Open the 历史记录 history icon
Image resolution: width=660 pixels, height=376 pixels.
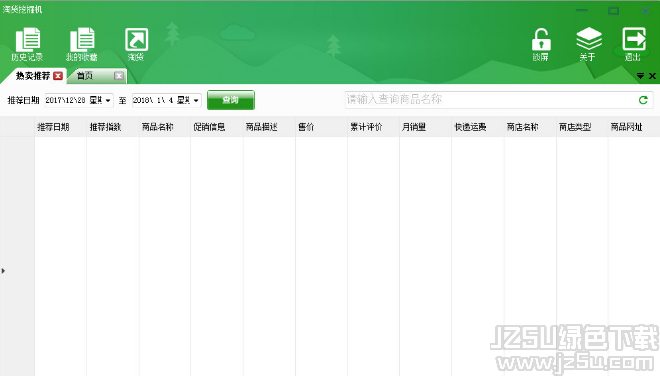tap(28, 44)
